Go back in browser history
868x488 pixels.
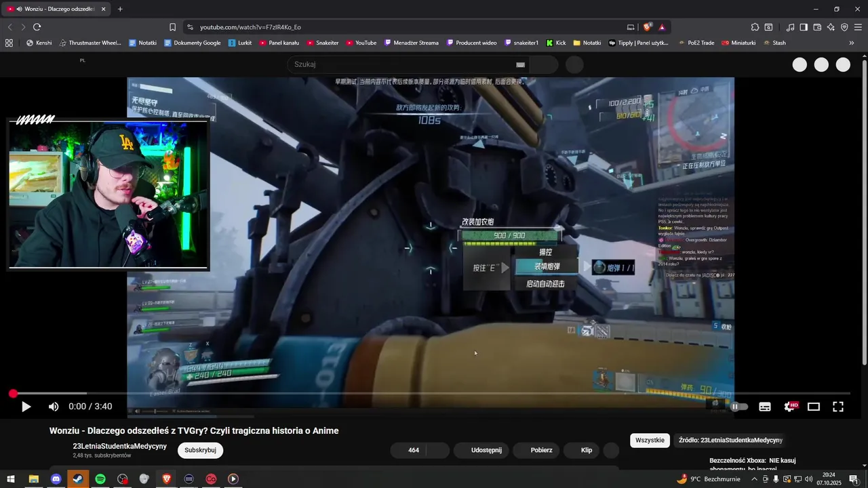pyautogui.click(x=9, y=27)
